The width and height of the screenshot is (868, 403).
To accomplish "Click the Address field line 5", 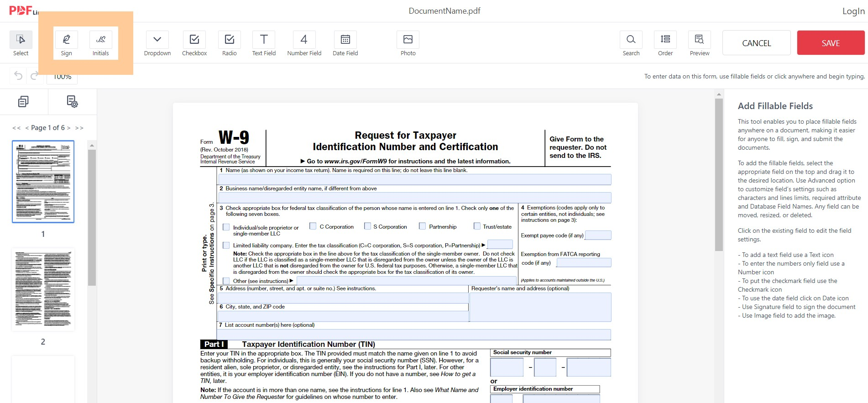I will point(343,298).
